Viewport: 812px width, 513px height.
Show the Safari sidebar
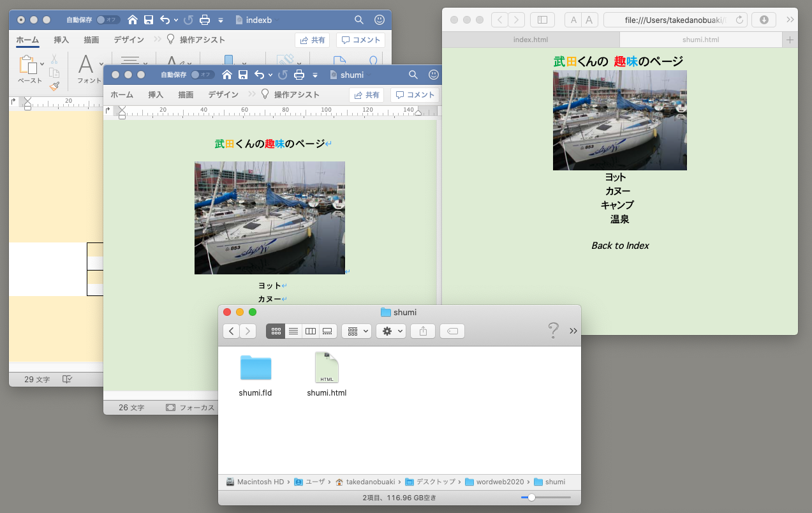(542, 20)
